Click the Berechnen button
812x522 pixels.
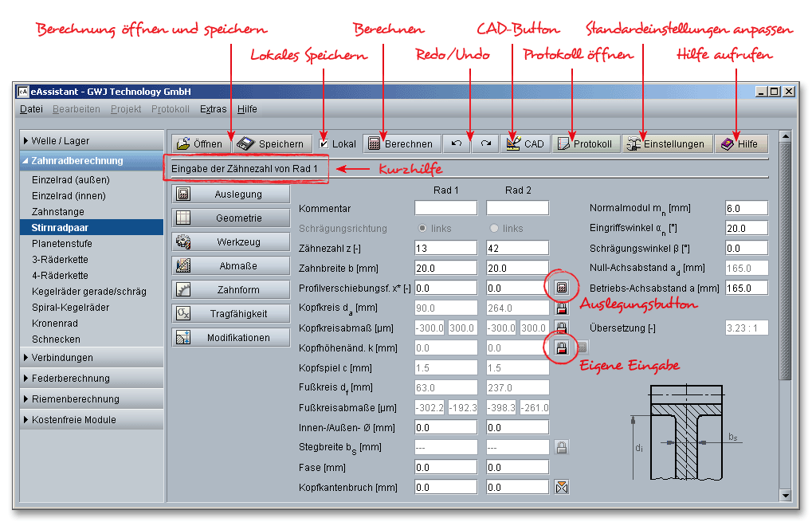[x=402, y=144]
